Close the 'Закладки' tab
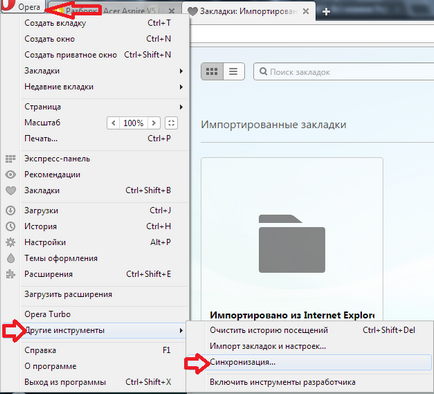The width and height of the screenshot is (434, 394). [x=305, y=11]
